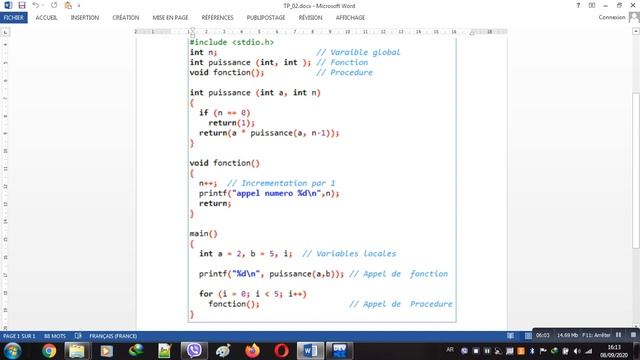Pause the screen recording

tap(618, 335)
